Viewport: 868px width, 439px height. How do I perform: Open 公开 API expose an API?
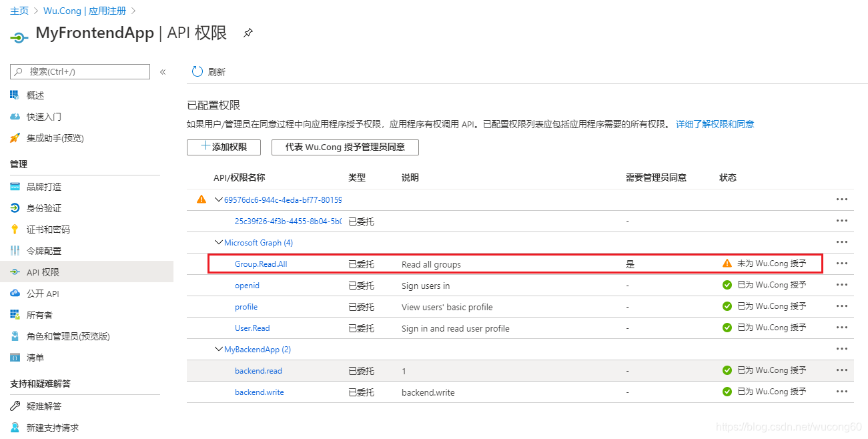click(43, 294)
